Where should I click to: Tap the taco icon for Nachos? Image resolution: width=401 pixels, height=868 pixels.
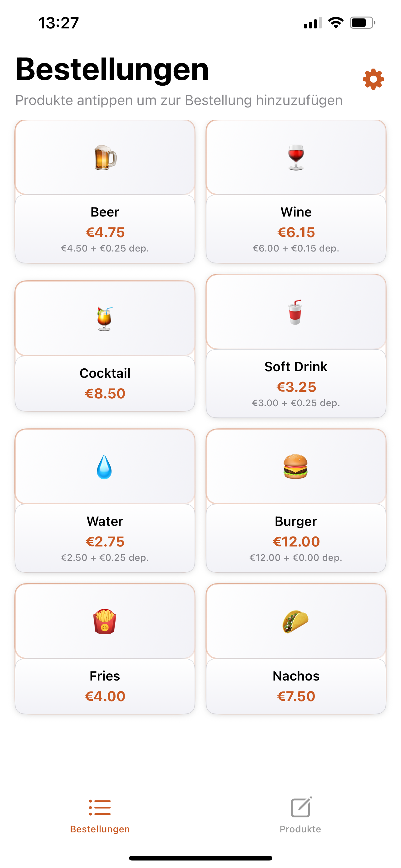tap(296, 621)
